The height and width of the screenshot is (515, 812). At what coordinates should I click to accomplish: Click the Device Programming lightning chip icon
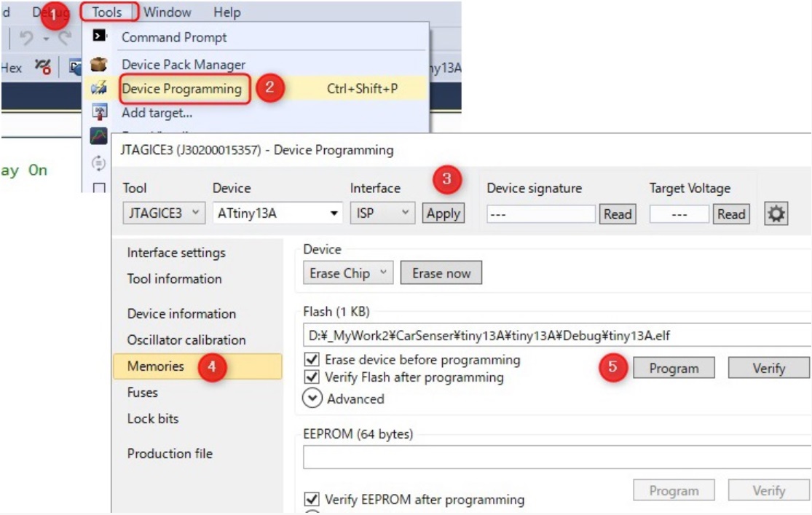pos(99,89)
